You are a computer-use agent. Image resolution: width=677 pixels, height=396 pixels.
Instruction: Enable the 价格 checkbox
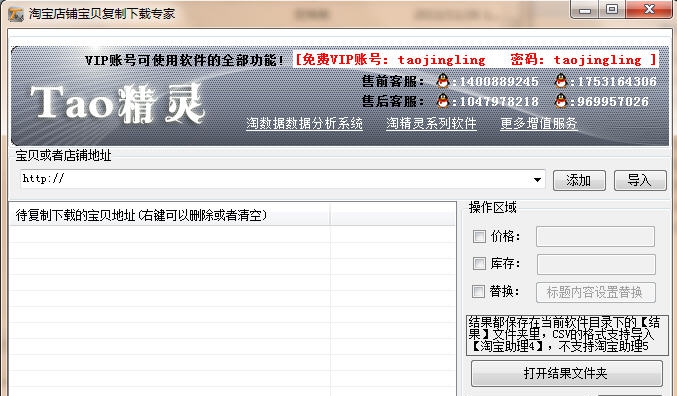point(479,236)
